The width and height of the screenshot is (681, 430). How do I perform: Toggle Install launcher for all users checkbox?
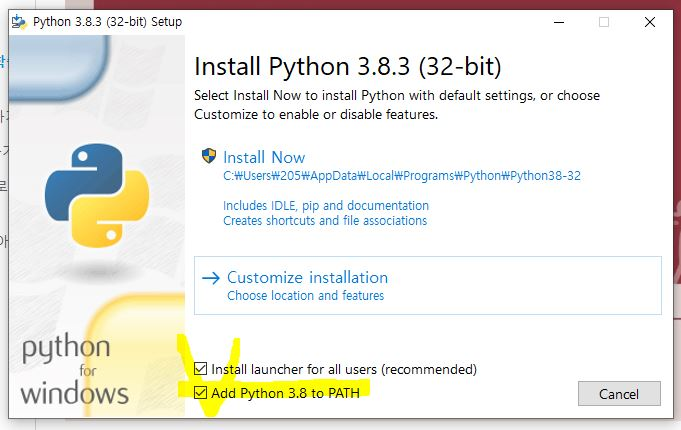[200, 369]
